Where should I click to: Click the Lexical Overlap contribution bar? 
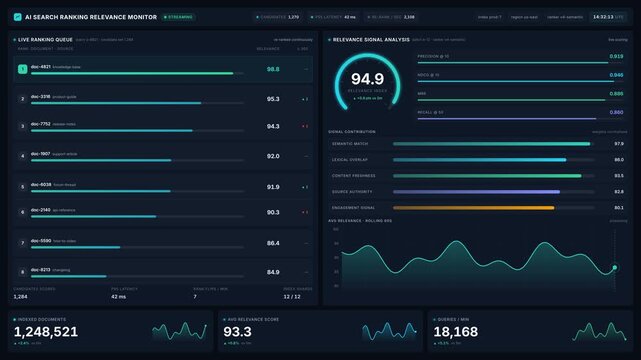pos(493,160)
